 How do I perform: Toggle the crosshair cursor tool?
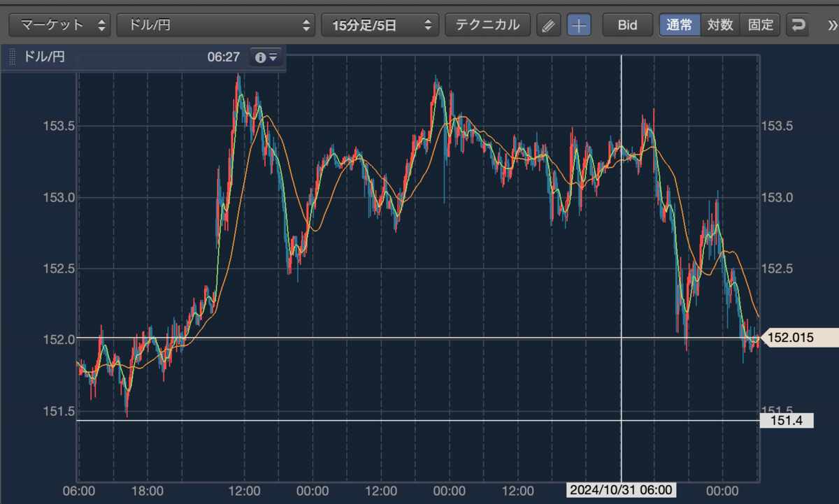pos(579,26)
